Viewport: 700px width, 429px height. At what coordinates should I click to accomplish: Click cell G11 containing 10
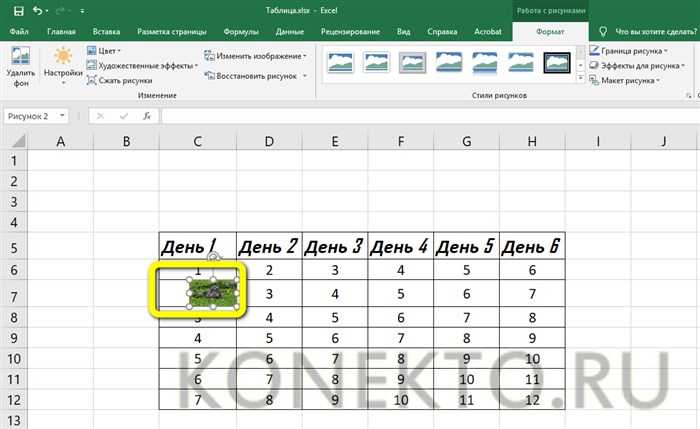tap(466, 379)
